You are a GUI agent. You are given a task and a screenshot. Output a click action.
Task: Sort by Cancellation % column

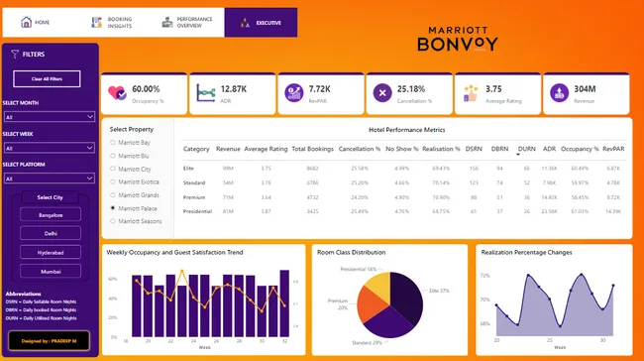pyautogui.click(x=360, y=149)
